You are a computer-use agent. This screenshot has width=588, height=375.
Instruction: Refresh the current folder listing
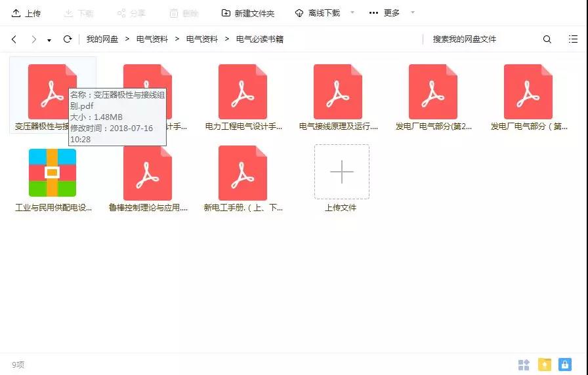[67, 39]
